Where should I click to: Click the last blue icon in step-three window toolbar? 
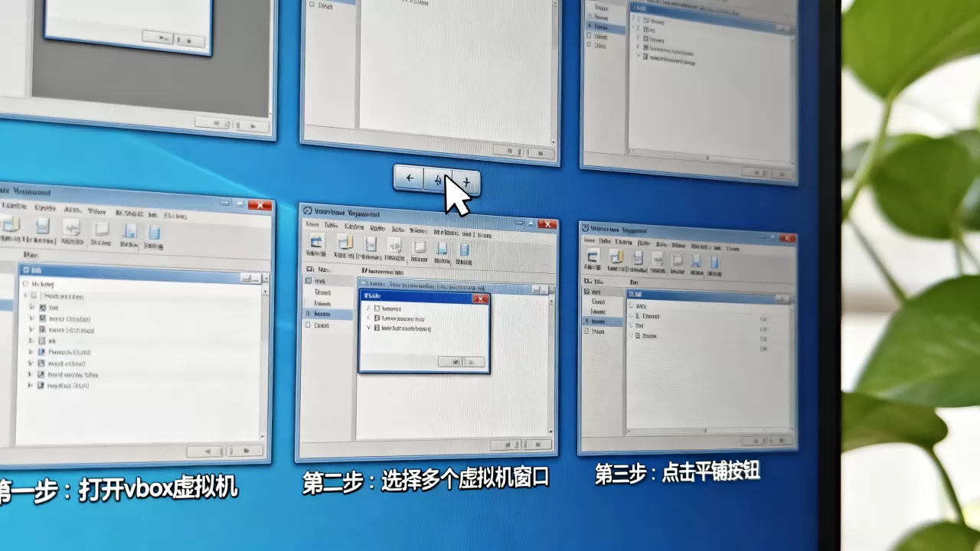714,262
